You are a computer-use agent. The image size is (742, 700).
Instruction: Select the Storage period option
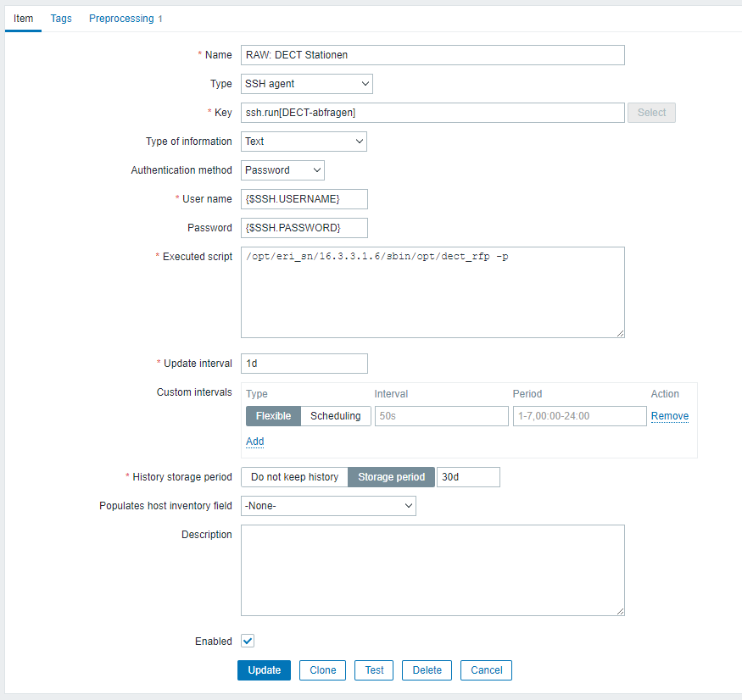pos(391,477)
